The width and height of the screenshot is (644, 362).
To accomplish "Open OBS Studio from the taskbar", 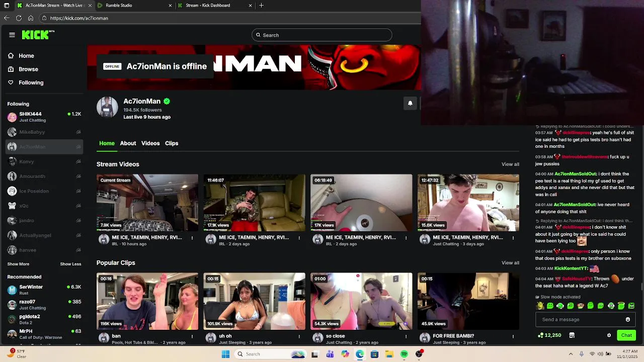I will (x=419, y=354).
